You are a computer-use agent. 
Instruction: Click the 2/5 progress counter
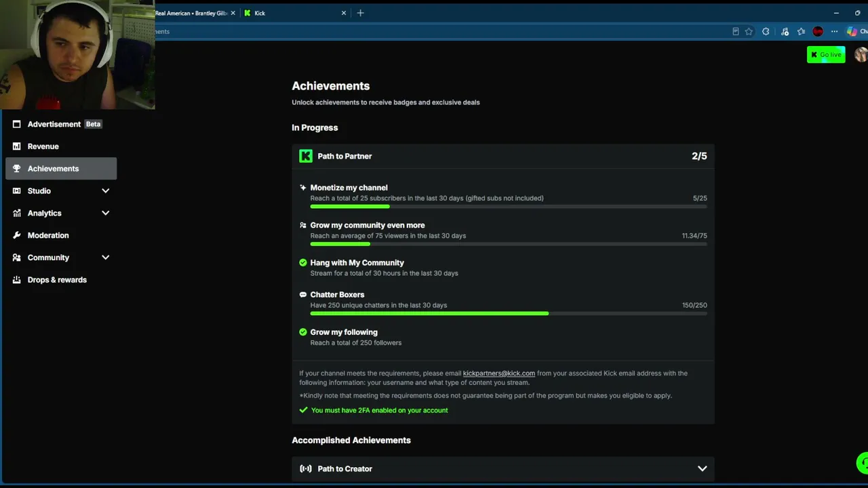(x=699, y=156)
